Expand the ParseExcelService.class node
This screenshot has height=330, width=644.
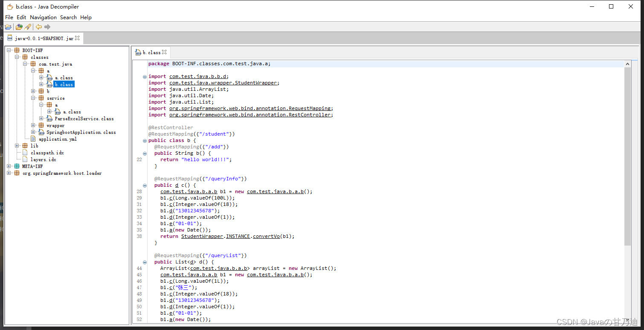click(41, 119)
